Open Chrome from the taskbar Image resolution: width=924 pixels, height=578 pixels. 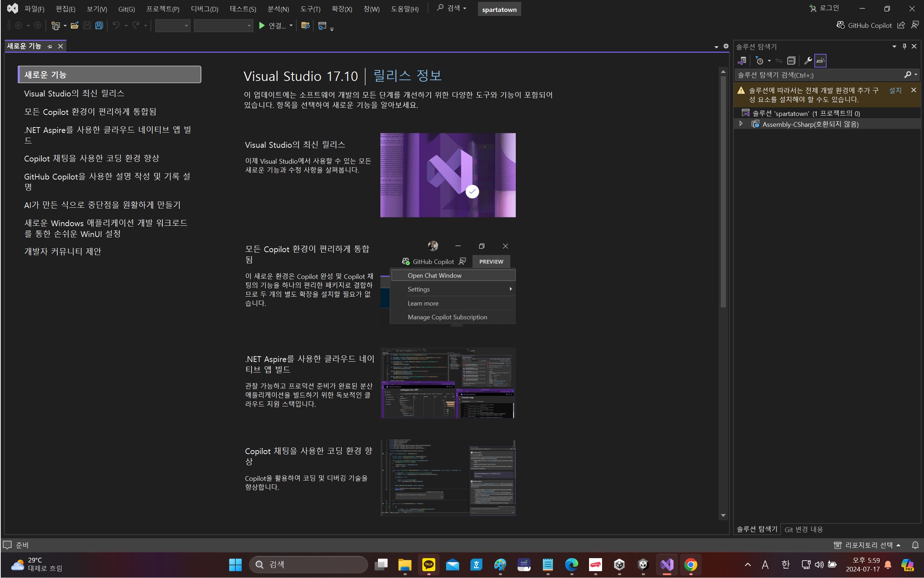click(x=690, y=565)
